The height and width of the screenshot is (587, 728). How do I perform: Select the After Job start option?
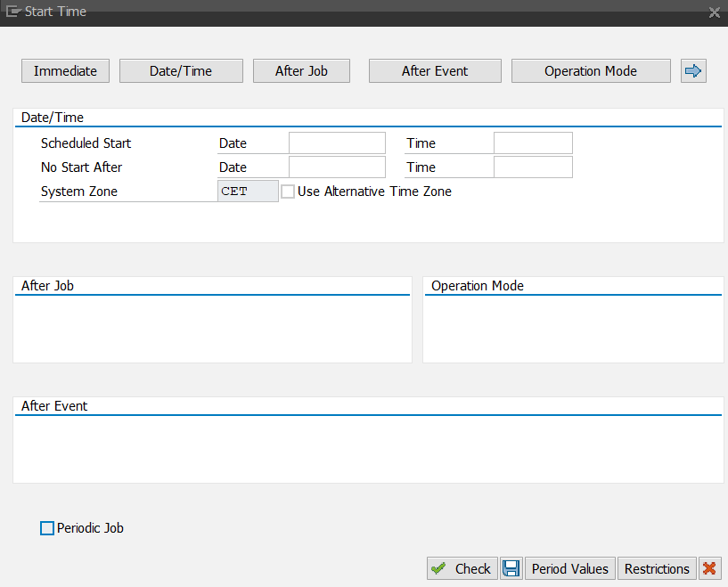click(x=301, y=70)
